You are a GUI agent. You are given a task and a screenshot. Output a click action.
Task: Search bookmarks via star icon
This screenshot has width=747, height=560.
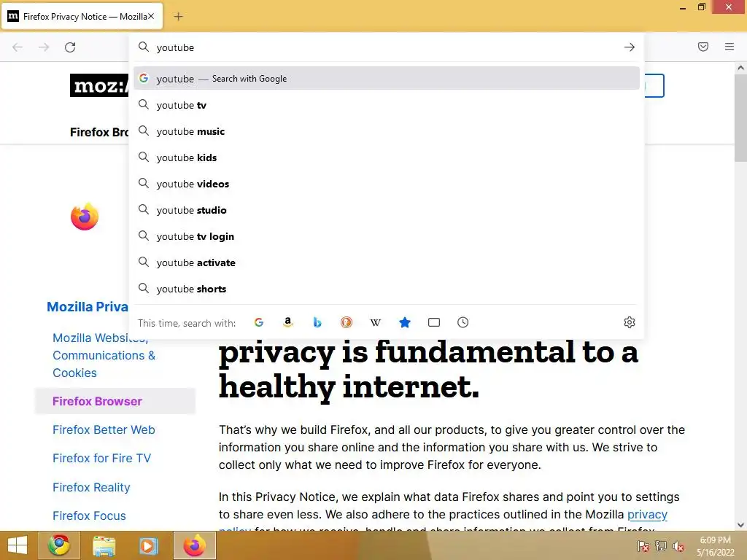coord(405,322)
